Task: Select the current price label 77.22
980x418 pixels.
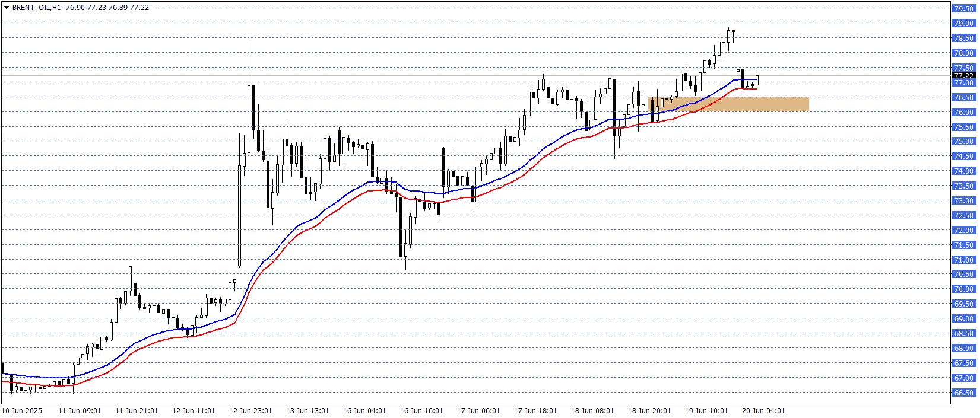Action: [x=963, y=75]
